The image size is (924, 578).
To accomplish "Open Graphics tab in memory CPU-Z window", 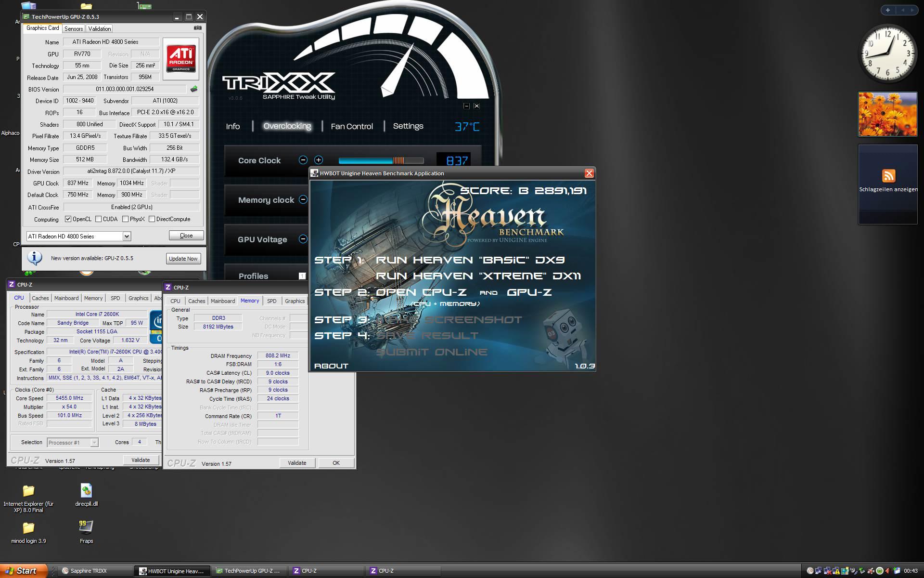I will [x=295, y=301].
